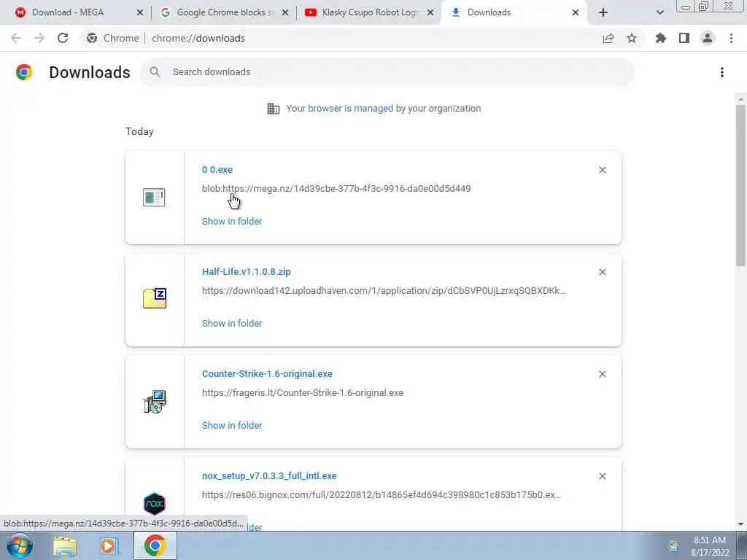This screenshot has height=560, width=747.
Task: Click the scrollbar down arrow
Action: coord(740,524)
